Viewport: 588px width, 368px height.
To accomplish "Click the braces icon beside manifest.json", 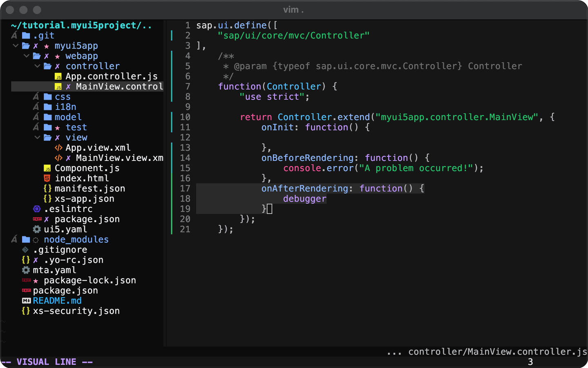I will 47,189.
